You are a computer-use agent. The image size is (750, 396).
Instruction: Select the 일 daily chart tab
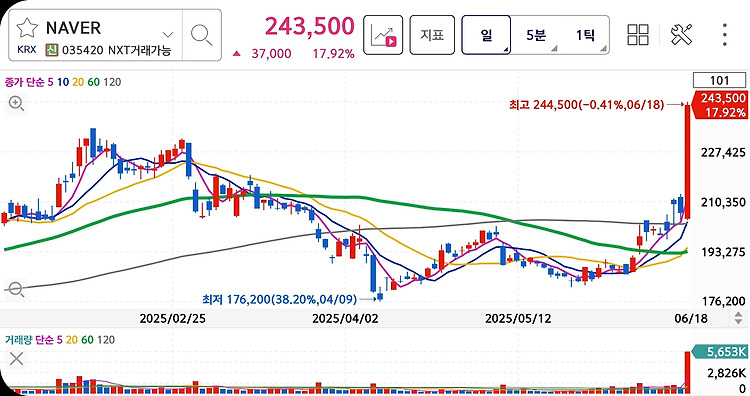[x=486, y=35]
